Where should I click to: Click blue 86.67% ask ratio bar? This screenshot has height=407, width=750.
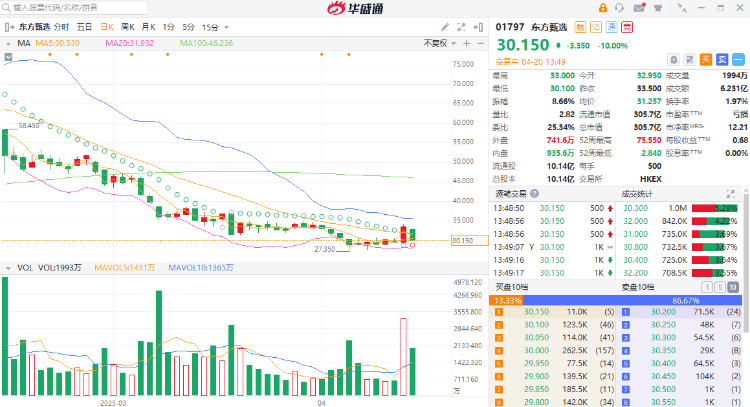pos(632,300)
